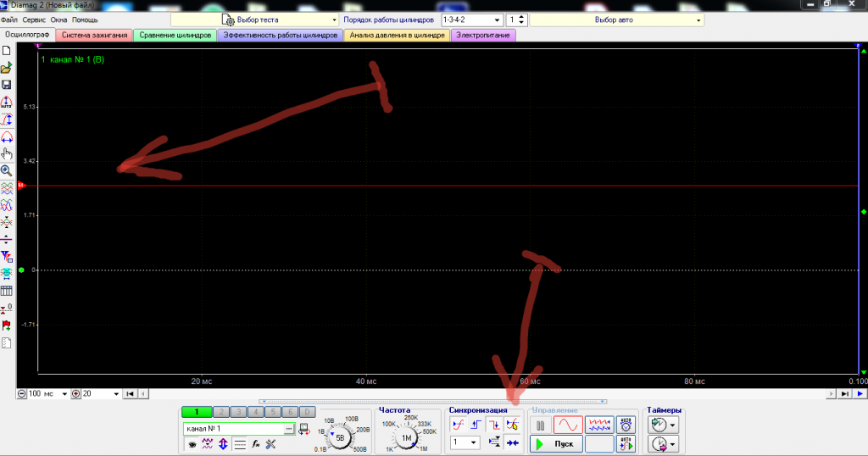Click the overlay waveforms icon
The image size is (868, 456).
[7, 205]
